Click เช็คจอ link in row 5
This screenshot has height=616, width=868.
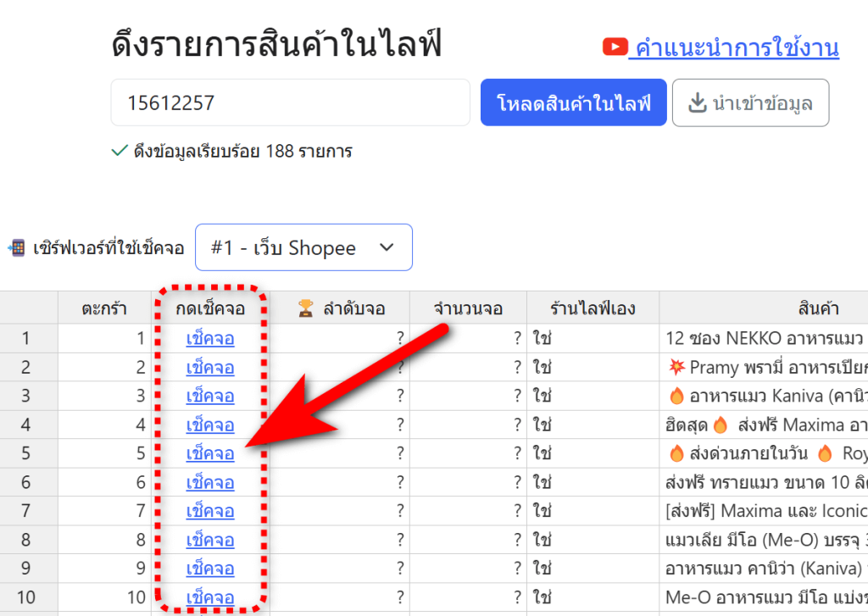[210, 453]
